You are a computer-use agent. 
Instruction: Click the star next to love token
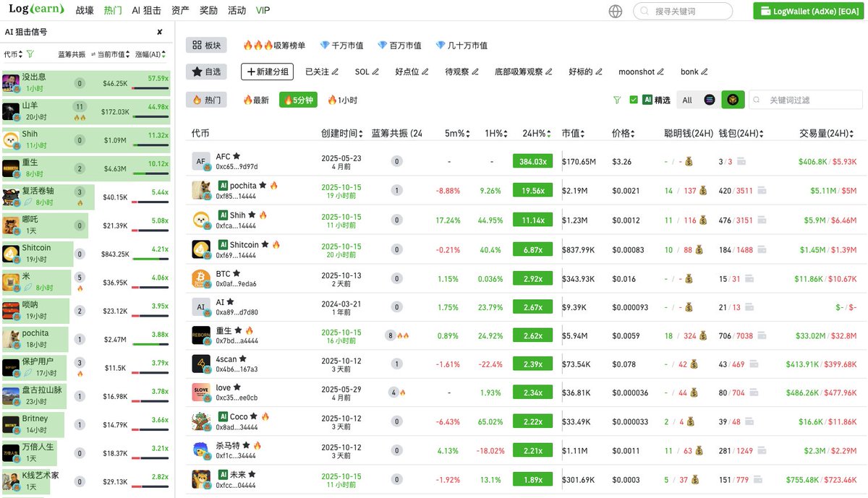coord(237,387)
